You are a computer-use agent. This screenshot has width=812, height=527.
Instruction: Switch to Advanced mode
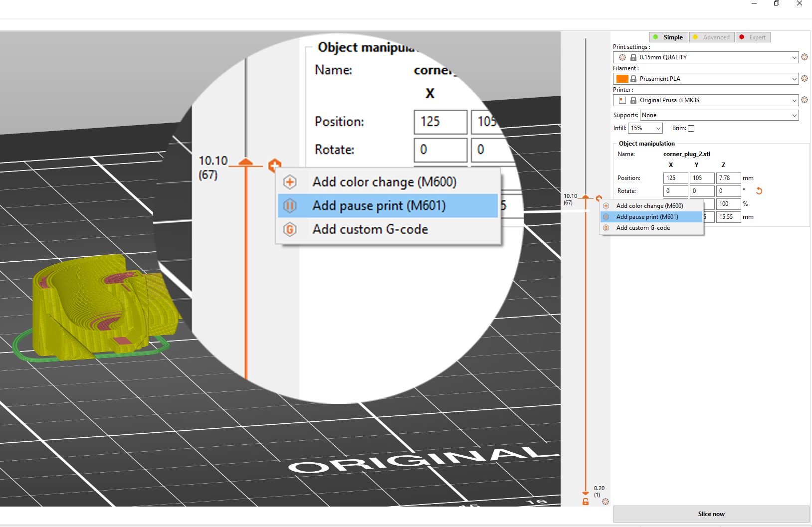tap(712, 37)
